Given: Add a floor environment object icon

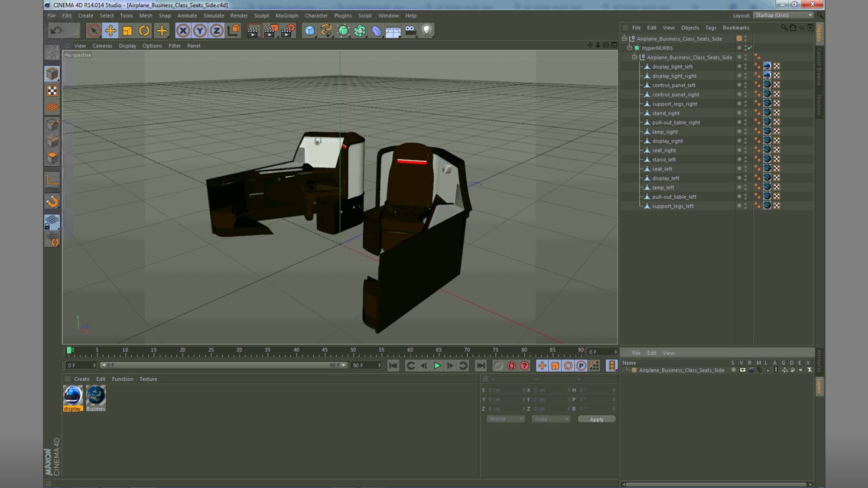Looking at the screenshot, I should tap(393, 31).
